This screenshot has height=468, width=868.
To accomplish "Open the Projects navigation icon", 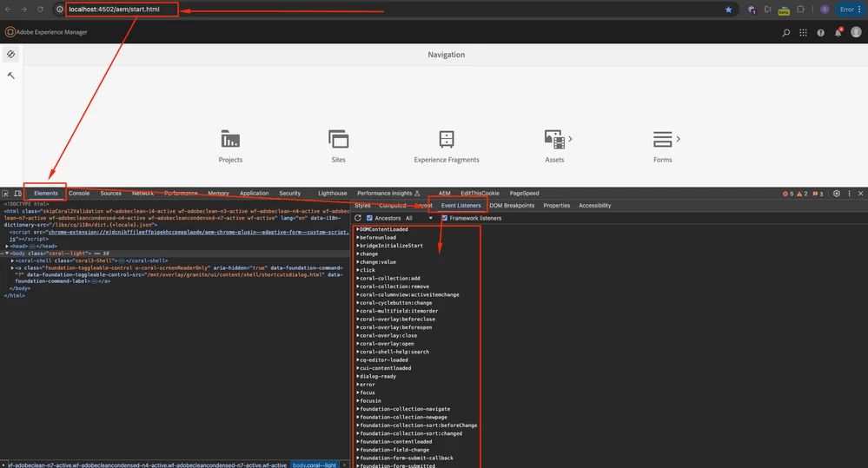I will 230,140.
